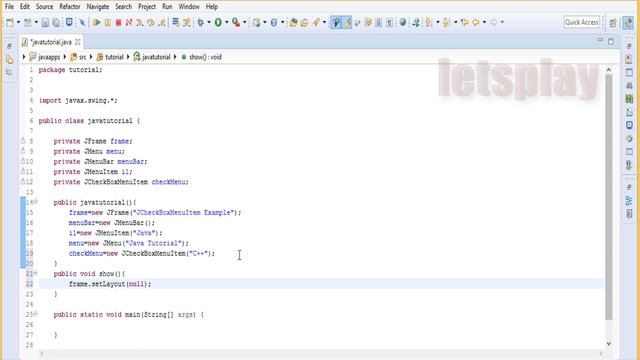Open the Back history dropdown arrow
Viewport: 640px width, 360px height.
484,22
